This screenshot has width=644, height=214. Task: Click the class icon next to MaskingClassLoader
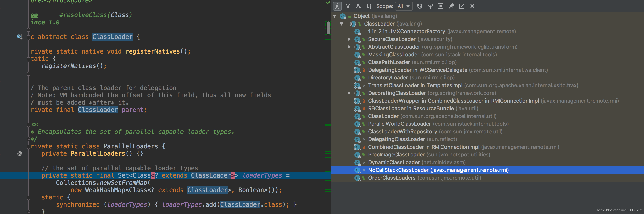click(357, 55)
